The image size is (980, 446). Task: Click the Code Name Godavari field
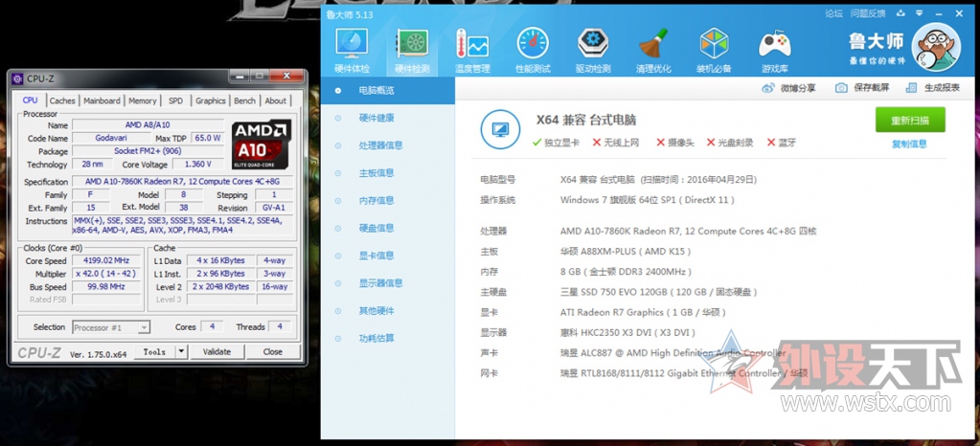point(109,138)
